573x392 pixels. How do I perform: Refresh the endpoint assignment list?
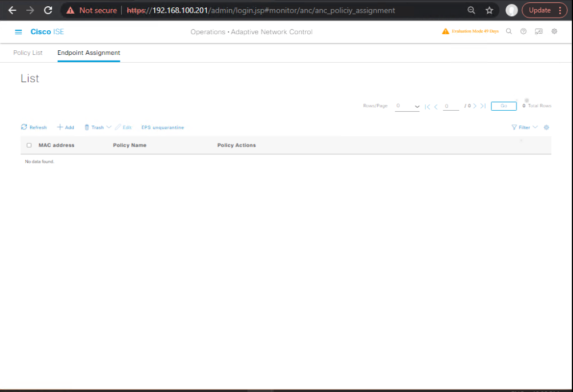click(x=34, y=127)
